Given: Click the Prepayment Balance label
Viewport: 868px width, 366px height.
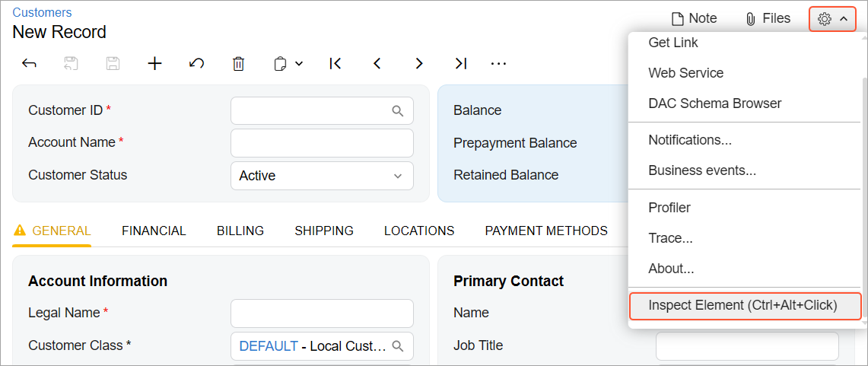Looking at the screenshot, I should (515, 143).
